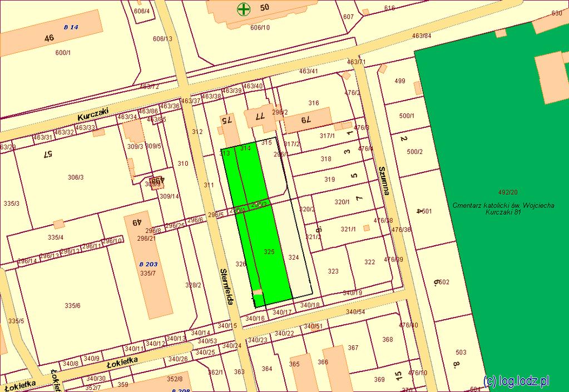Select parcel number 499
The height and width of the screenshot is (392, 569).
tap(399, 81)
